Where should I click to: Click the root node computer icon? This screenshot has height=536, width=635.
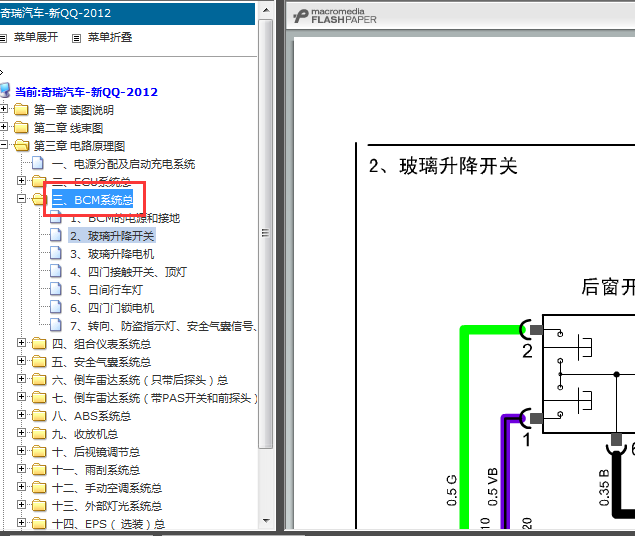[x=5, y=90]
